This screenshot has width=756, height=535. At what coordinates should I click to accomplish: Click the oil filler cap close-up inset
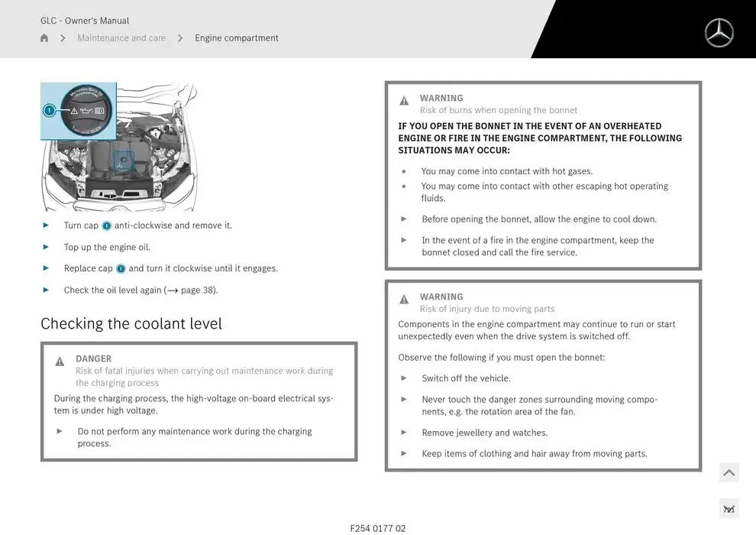pyautogui.click(x=79, y=111)
